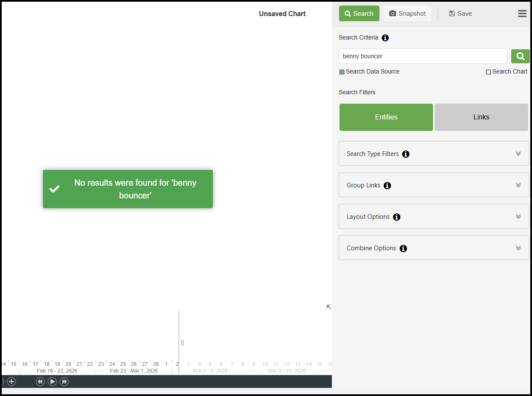Click the timeline fast-forward button

click(64, 382)
